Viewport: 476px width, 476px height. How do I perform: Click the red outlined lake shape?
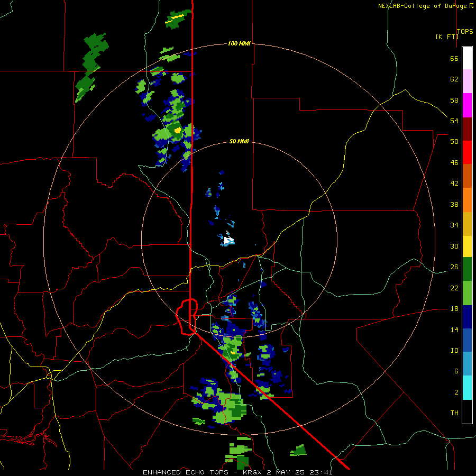pos(187,317)
